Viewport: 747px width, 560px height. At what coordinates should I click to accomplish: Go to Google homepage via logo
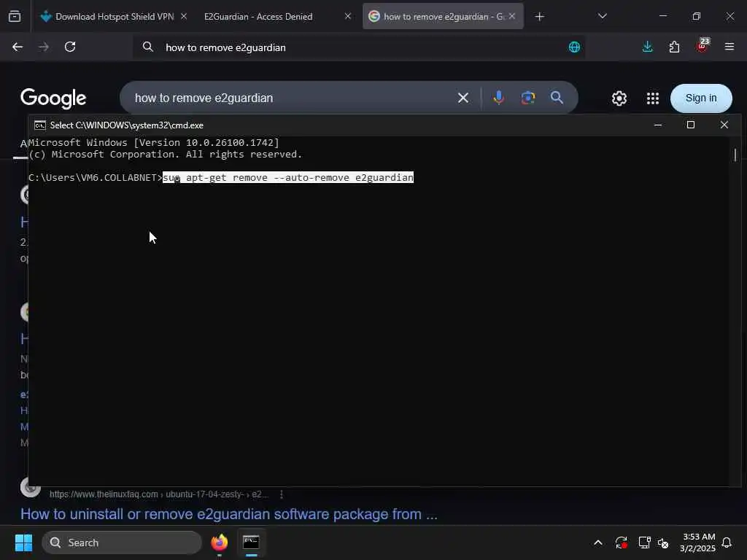53,98
